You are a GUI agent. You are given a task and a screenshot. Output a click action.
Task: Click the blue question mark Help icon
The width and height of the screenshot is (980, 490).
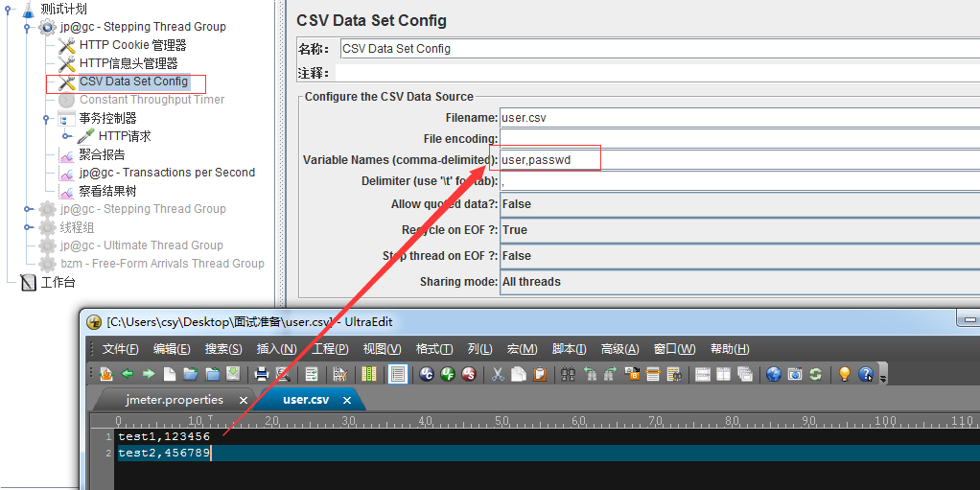coord(866,374)
